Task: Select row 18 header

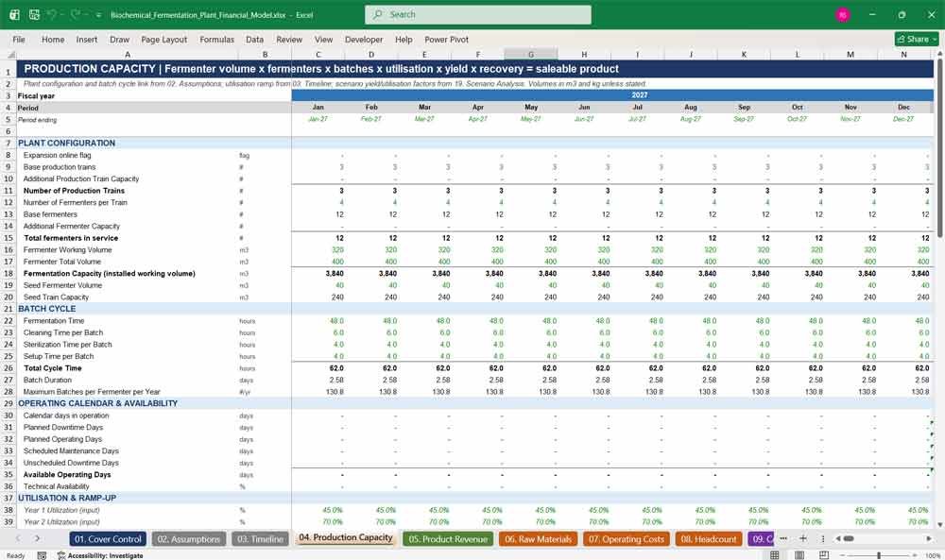Action: point(9,273)
